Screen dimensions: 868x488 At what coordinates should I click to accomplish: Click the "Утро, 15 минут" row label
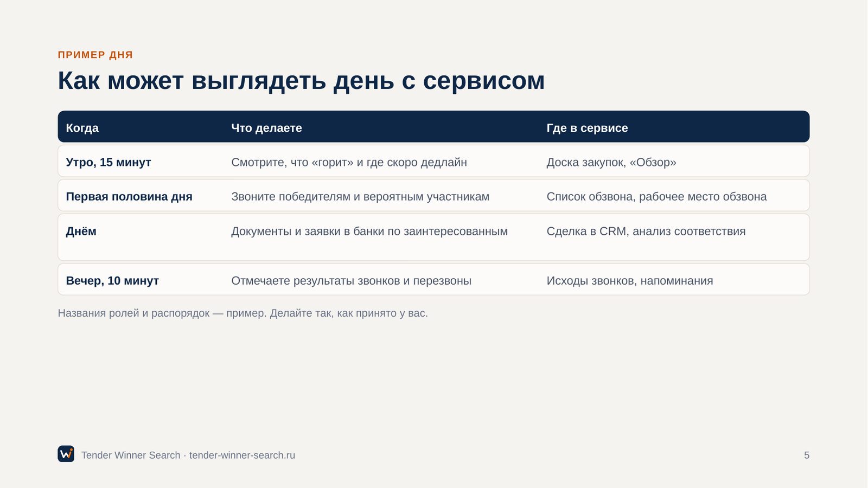[108, 162]
